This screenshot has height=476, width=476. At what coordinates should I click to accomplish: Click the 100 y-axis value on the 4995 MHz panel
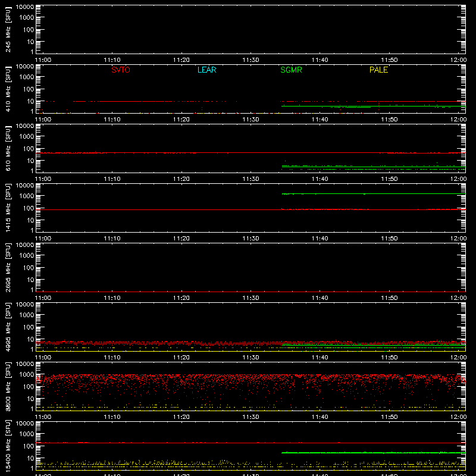pyautogui.click(x=29, y=327)
